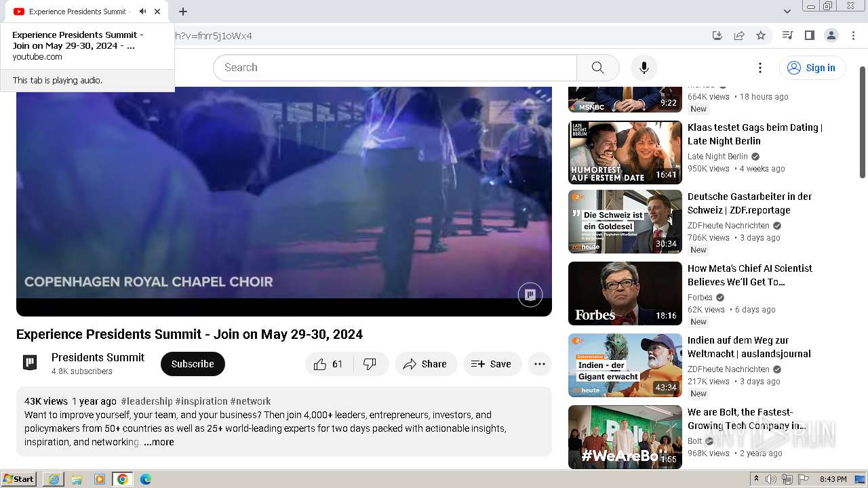The image size is (868, 488).
Task: Open We are Bolt video title
Action: [x=747, y=419]
